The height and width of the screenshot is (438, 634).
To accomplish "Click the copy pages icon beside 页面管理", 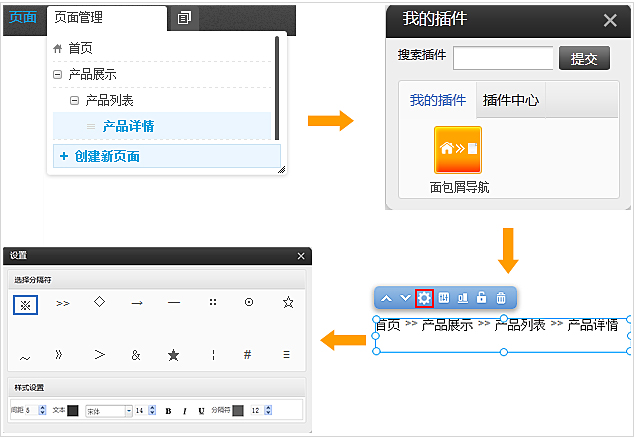I will (x=184, y=18).
